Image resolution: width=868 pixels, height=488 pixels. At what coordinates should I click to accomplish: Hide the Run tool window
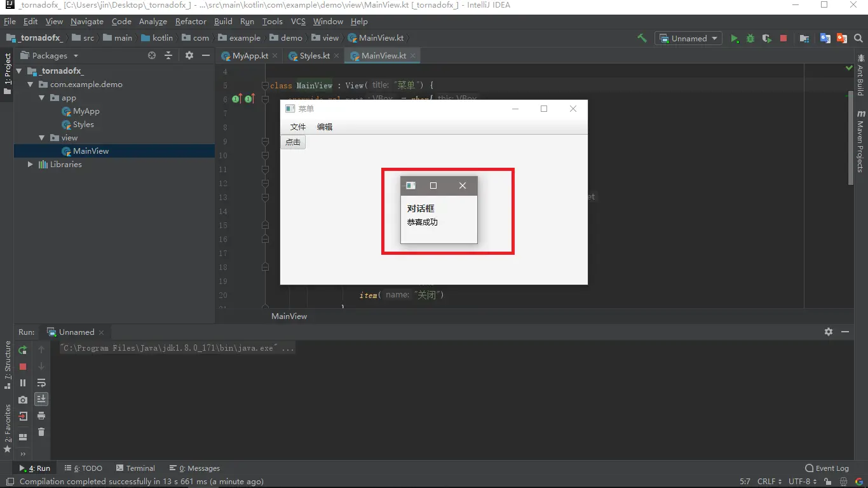point(845,332)
